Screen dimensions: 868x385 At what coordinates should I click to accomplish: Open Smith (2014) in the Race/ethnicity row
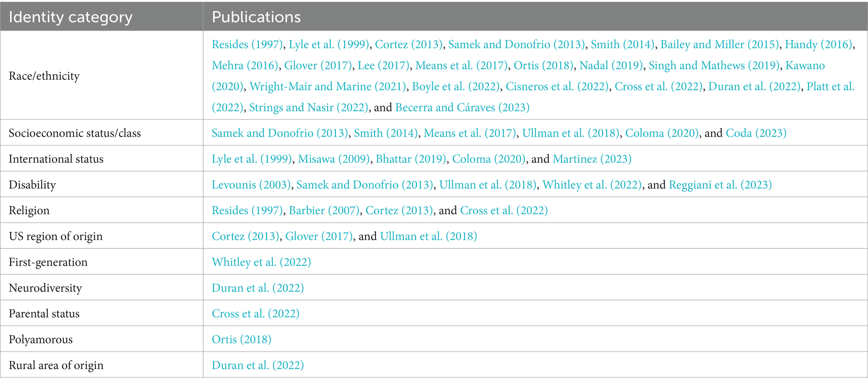point(623,45)
